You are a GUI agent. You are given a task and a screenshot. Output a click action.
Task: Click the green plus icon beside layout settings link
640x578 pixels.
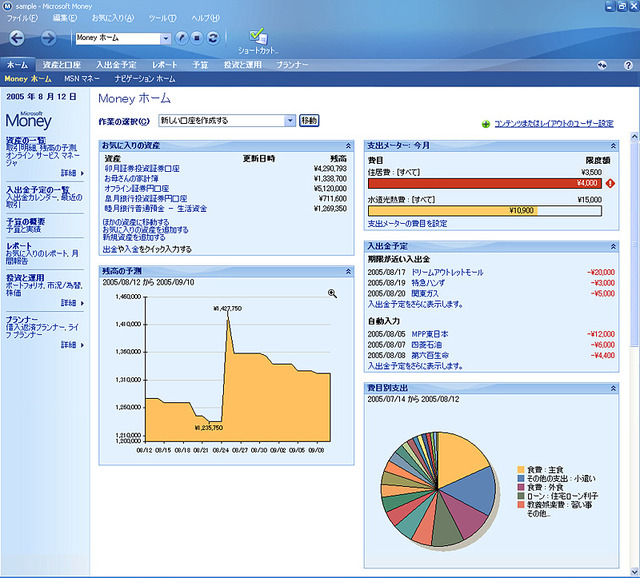click(486, 124)
